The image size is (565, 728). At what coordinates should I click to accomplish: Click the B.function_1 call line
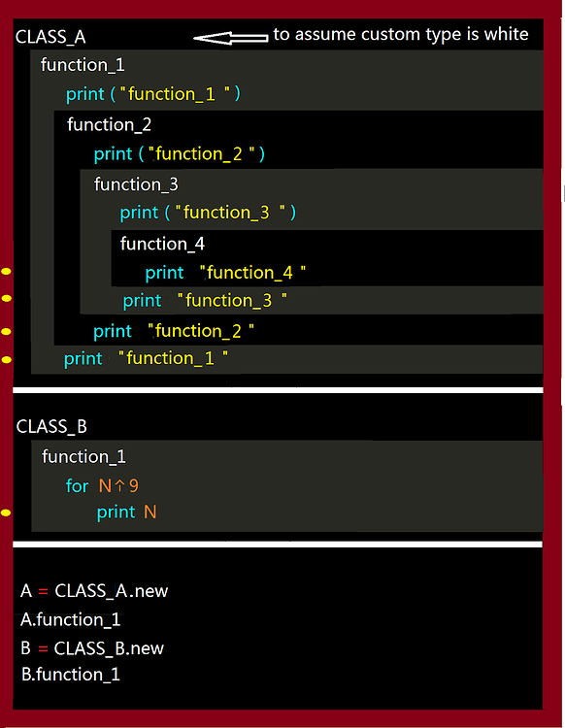click(x=71, y=675)
